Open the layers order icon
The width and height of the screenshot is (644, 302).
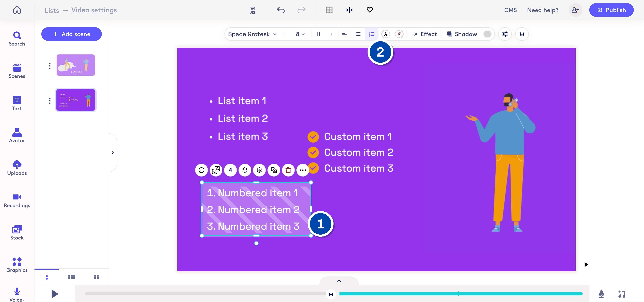(x=522, y=34)
